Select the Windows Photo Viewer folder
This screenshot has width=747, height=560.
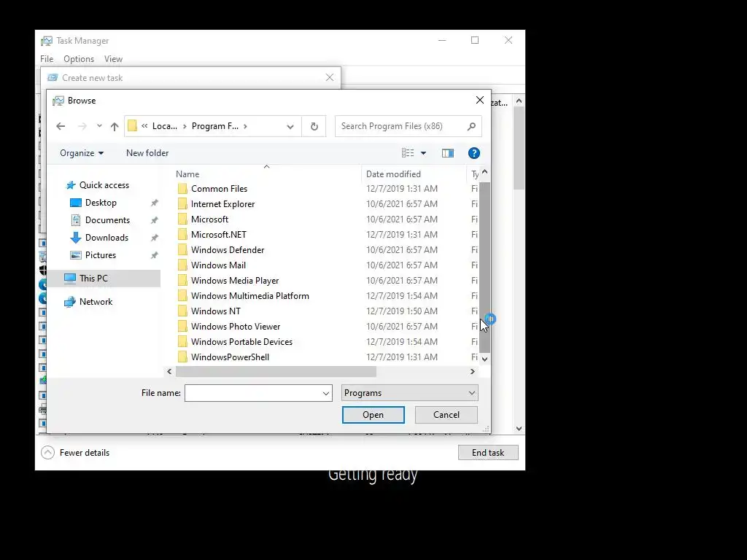[236, 326]
